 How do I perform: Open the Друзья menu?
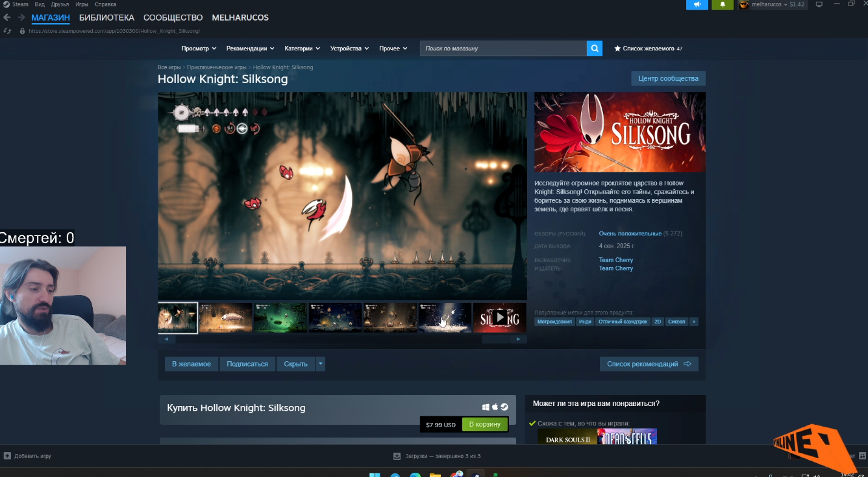[60, 4]
